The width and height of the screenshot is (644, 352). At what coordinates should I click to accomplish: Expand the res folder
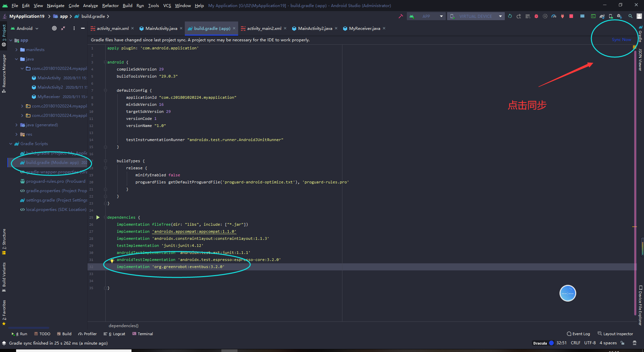[16, 134]
